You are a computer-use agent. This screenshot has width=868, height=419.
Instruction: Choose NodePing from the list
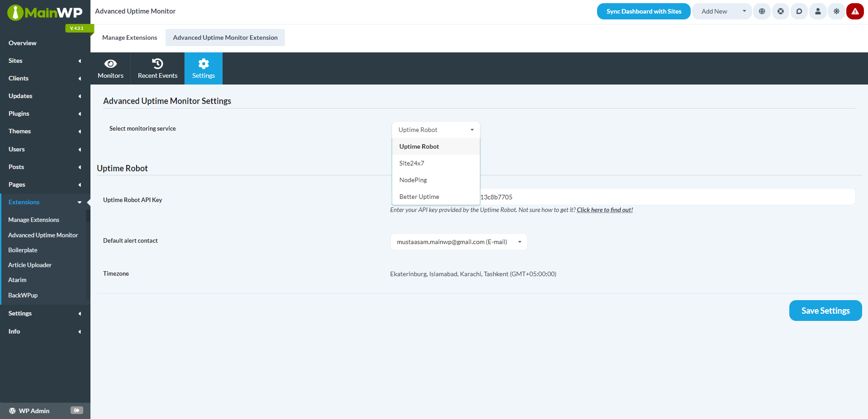coord(436,180)
